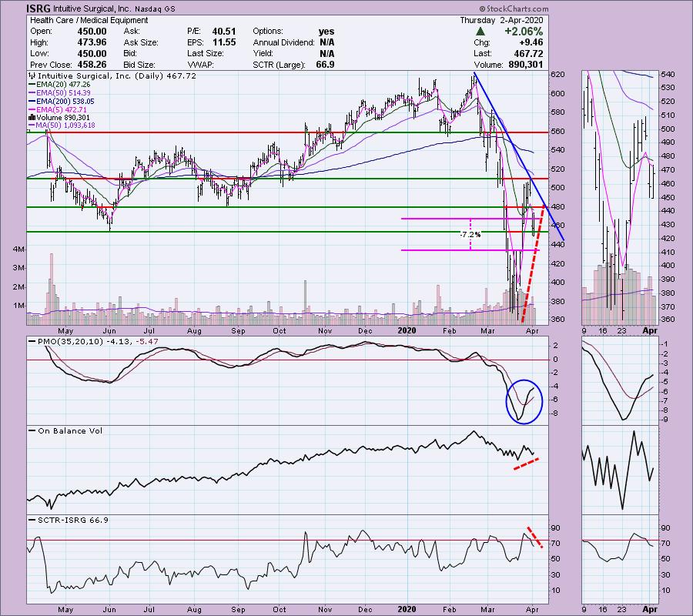Click the chart title Intuitive Surgical, Inc. (Daily)
Viewport: 693px width, 616px height.
(101, 76)
